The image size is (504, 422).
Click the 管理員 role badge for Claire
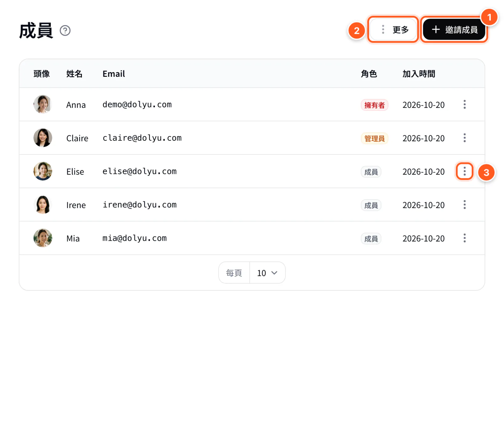point(375,138)
